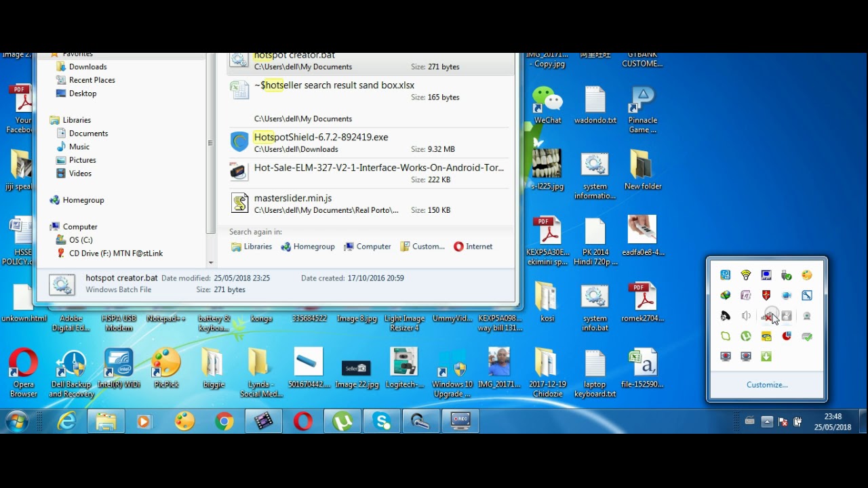Search again in Libraries
Viewport: 868px width, 488px height.
(x=252, y=247)
